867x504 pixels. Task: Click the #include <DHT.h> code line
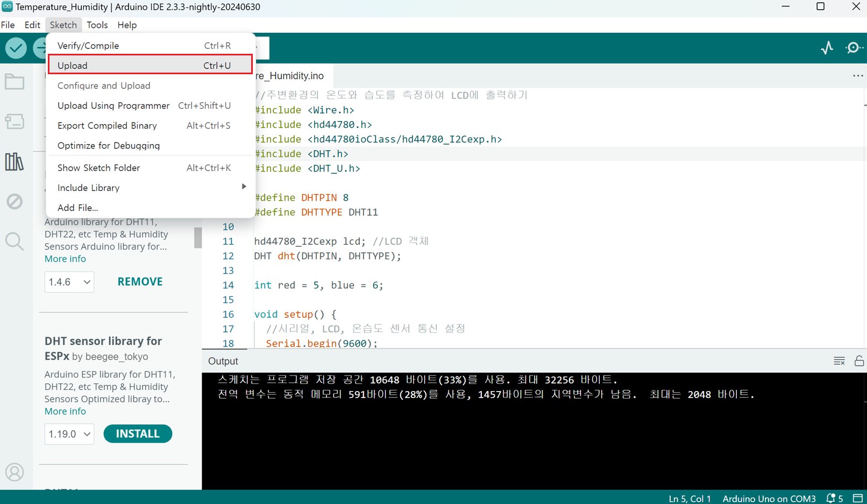pos(301,154)
